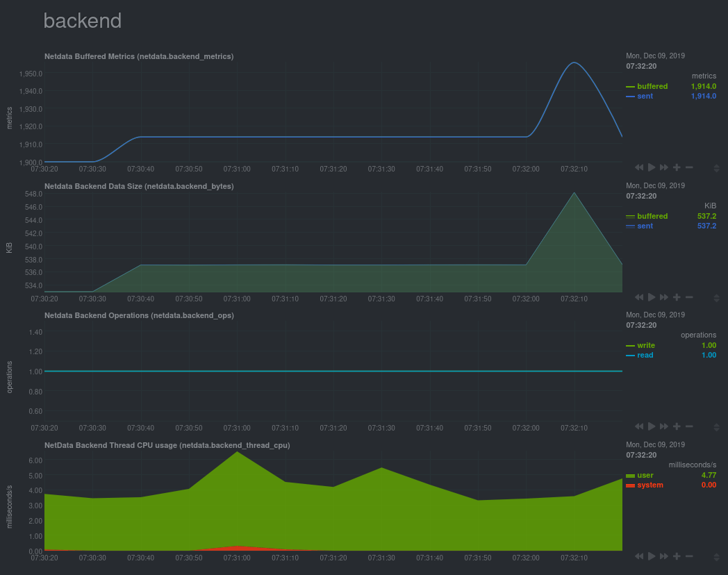Zoom out on Backend Data Size chart
The width and height of the screenshot is (728, 575).
[689, 297]
